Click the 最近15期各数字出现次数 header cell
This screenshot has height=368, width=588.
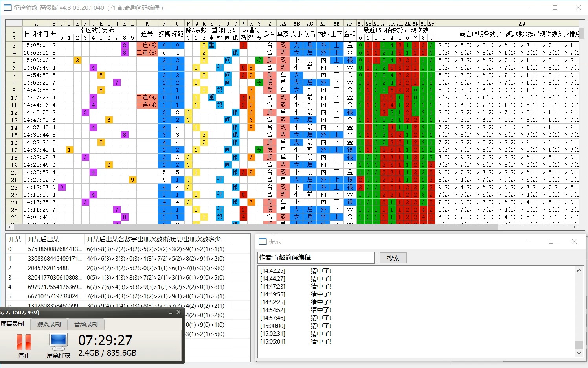(396, 30)
